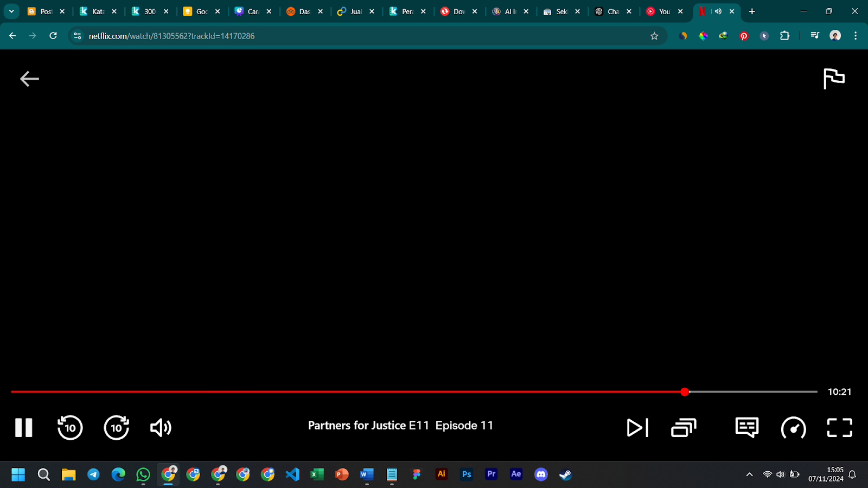868x488 pixels.
Task: Open the notification bell
Action: [x=853, y=475]
